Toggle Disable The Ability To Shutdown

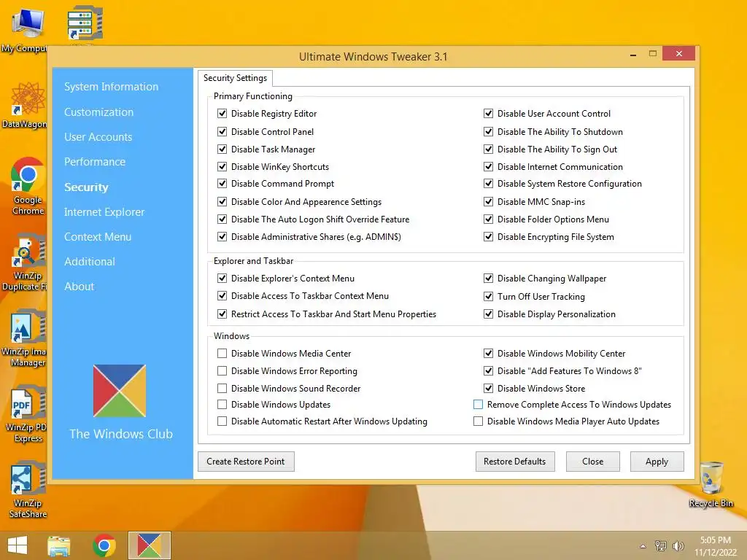tap(488, 131)
